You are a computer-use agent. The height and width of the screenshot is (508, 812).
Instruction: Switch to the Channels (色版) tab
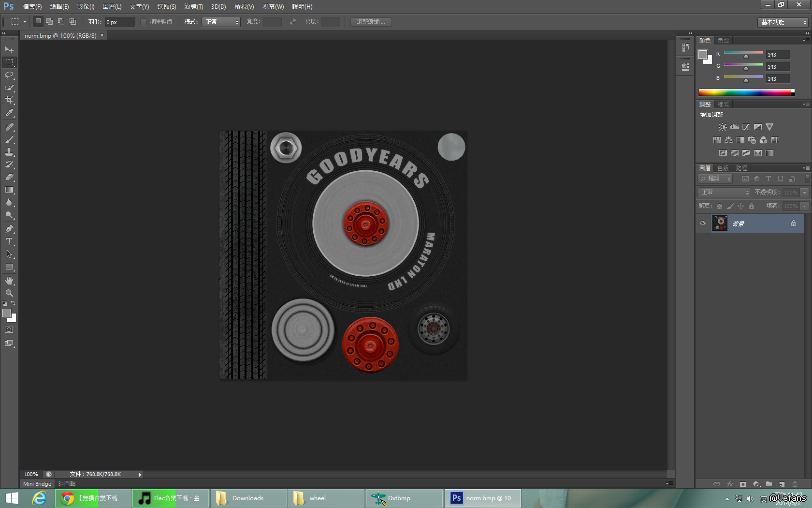[723, 168]
